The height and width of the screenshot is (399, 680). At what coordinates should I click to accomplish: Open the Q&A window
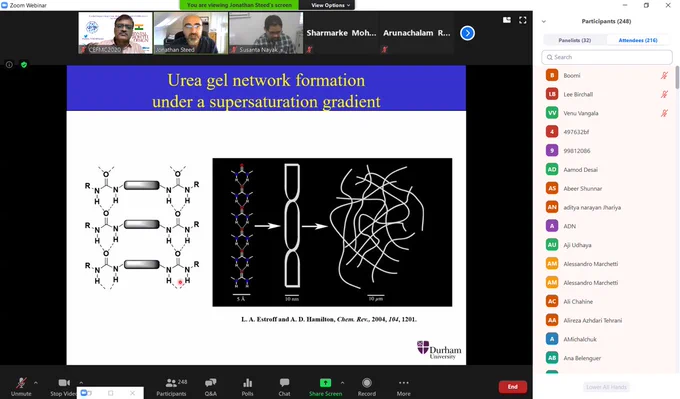pos(211,387)
